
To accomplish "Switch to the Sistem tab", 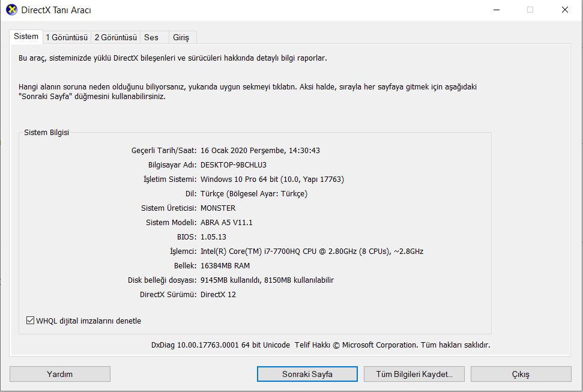I will point(26,37).
